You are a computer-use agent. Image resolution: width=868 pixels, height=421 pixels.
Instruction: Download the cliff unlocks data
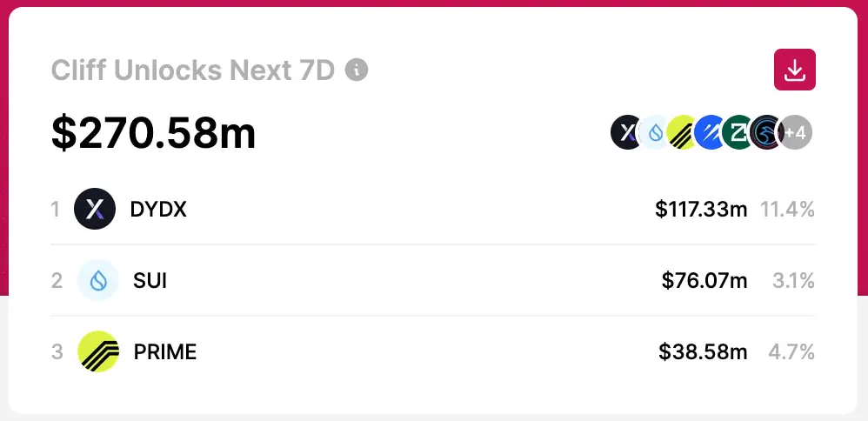tap(794, 70)
